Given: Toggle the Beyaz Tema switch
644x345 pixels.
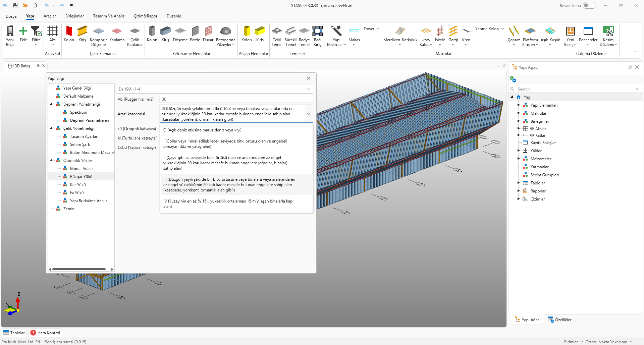Looking at the screenshot, I should tap(589, 5).
